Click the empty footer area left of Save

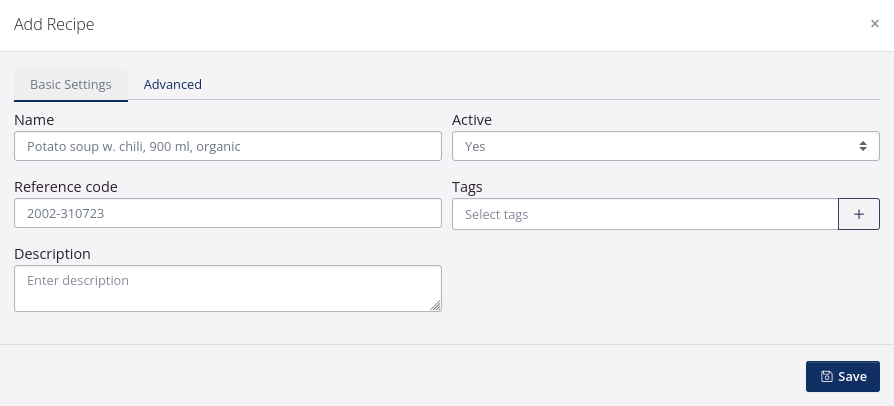(400, 376)
